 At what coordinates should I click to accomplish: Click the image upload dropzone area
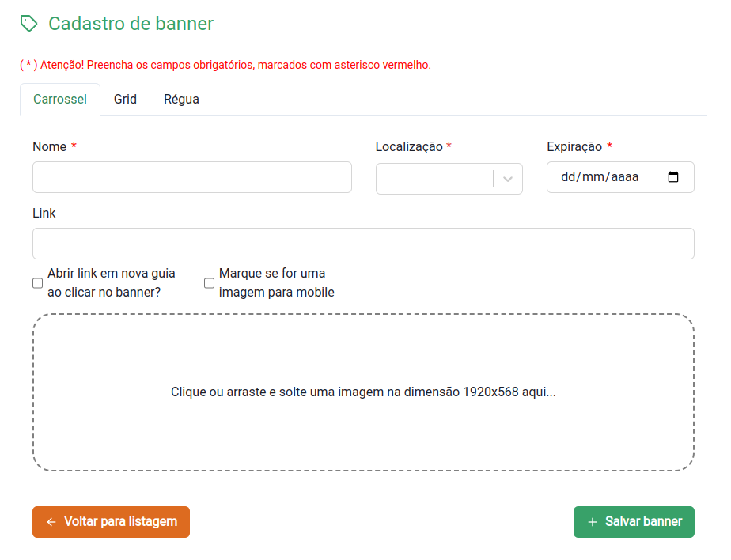pyautogui.click(x=363, y=391)
